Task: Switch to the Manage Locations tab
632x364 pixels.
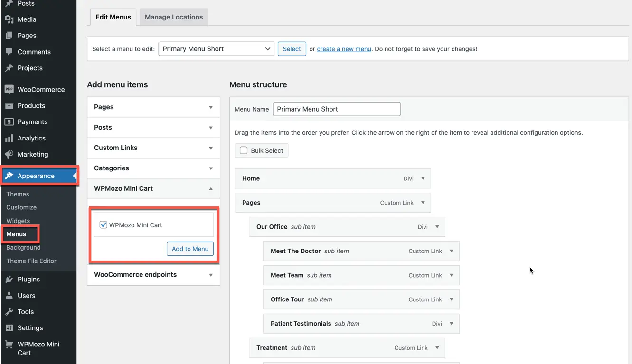Action: (173, 17)
